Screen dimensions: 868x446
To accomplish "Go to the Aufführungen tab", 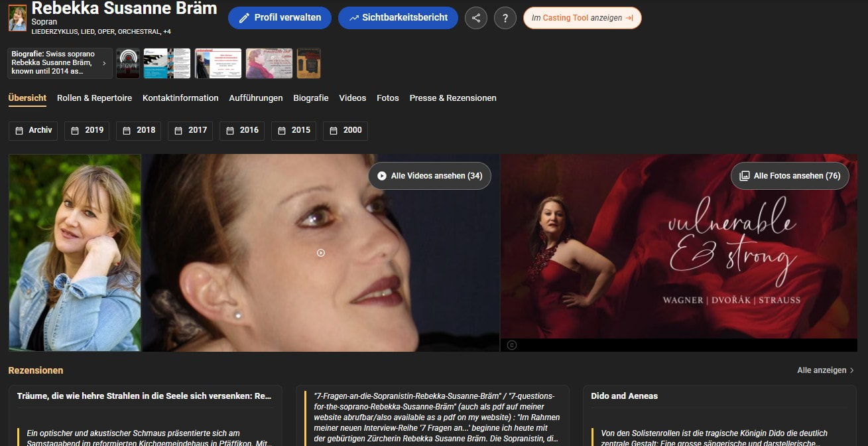I will point(256,98).
